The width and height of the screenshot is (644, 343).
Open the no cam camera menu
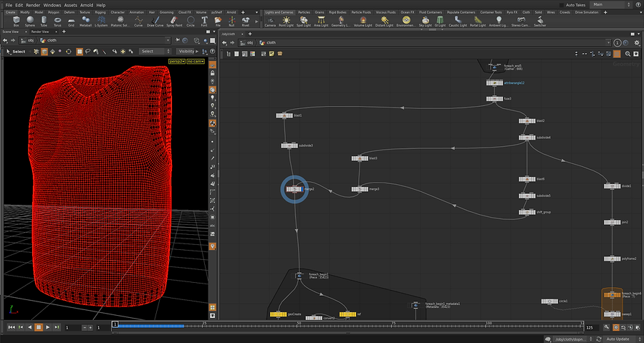196,61
